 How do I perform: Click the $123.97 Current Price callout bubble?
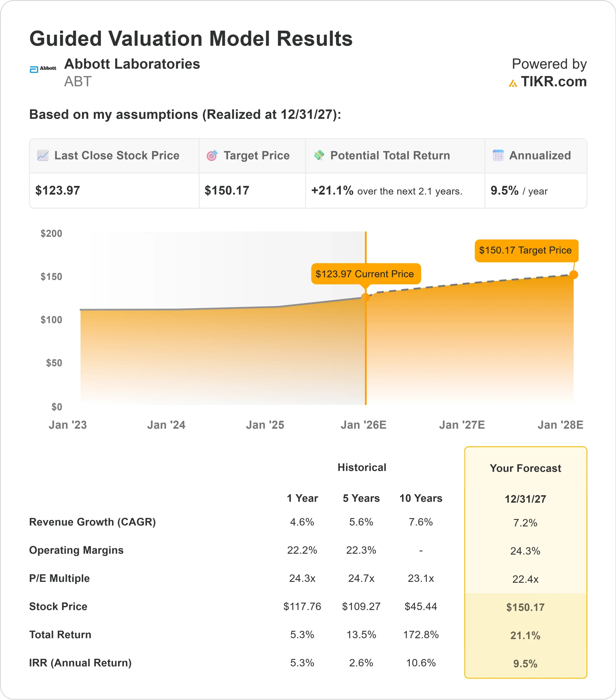click(366, 274)
